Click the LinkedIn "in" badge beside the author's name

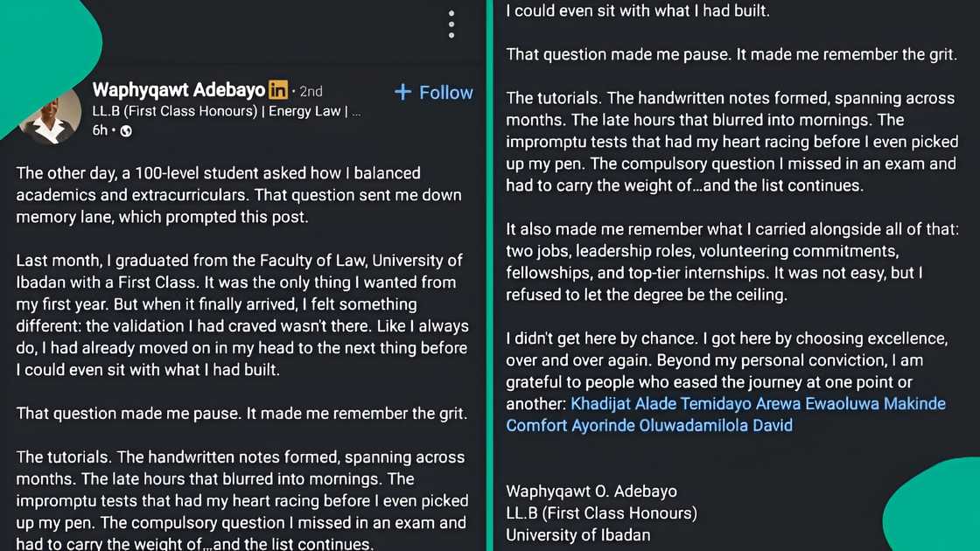tap(277, 89)
